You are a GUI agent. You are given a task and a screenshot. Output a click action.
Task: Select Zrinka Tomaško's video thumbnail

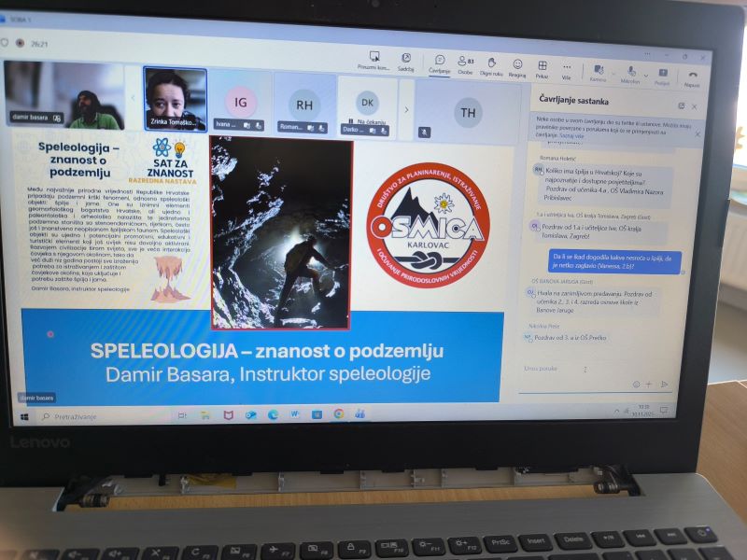[175, 98]
